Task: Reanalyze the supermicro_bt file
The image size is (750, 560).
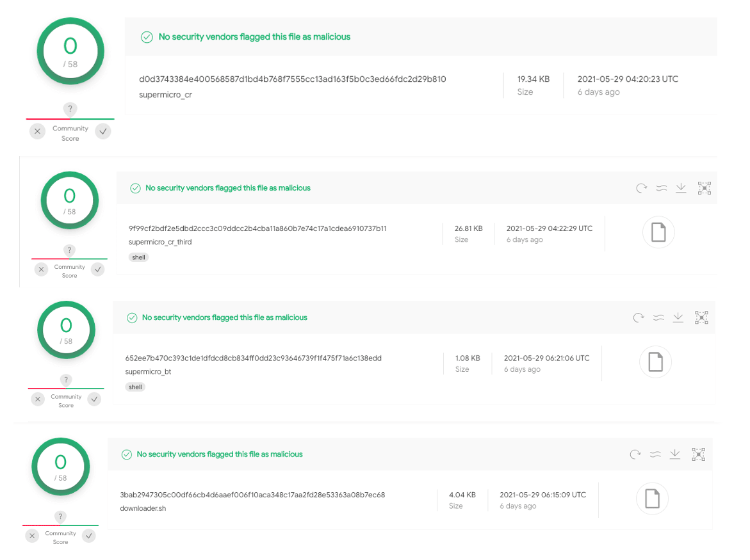Action: click(638, 317)
